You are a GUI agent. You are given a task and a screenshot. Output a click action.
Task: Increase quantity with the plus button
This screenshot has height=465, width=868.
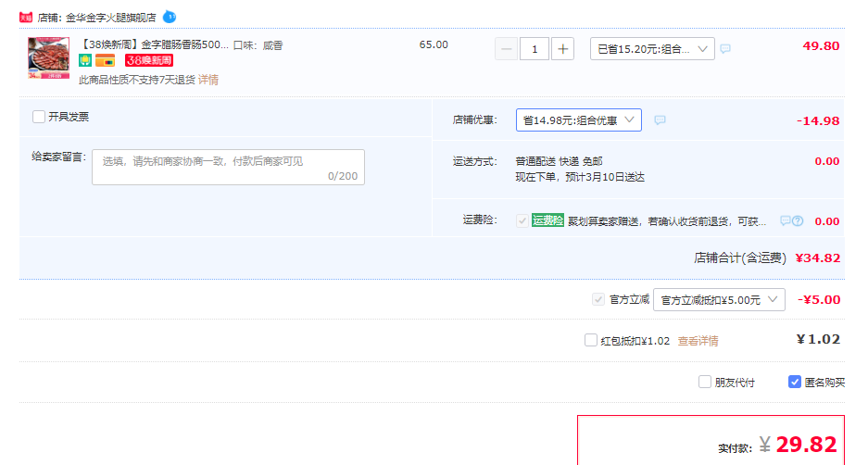(562, 49)
